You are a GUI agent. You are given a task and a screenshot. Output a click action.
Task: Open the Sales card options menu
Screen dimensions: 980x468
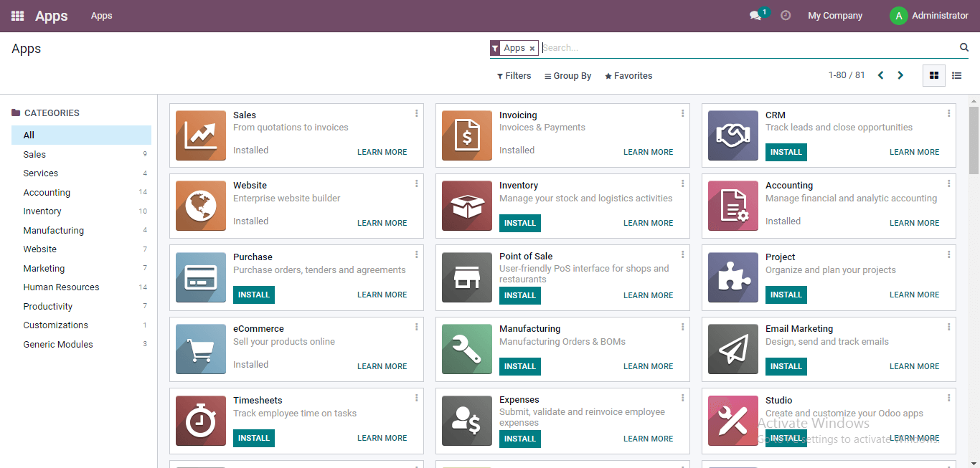[x=416, y=113]
